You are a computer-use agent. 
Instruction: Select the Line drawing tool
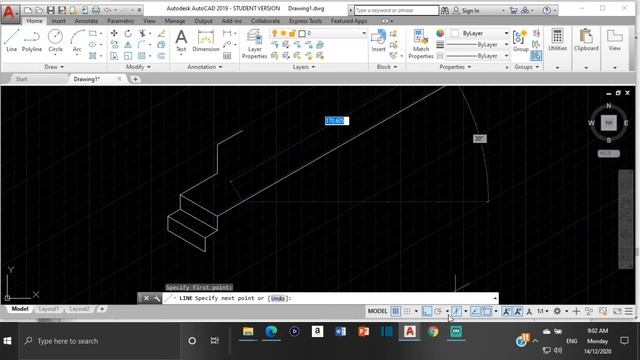click(x=11, y=40)
